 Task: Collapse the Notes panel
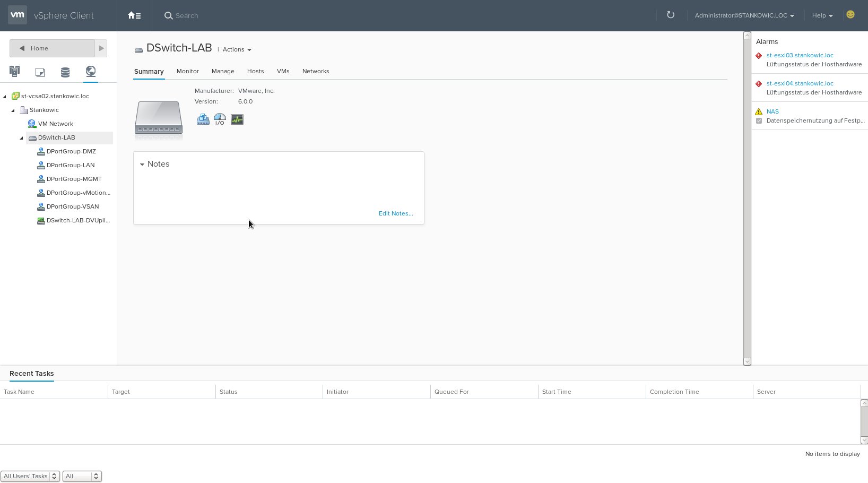point(142,165)
